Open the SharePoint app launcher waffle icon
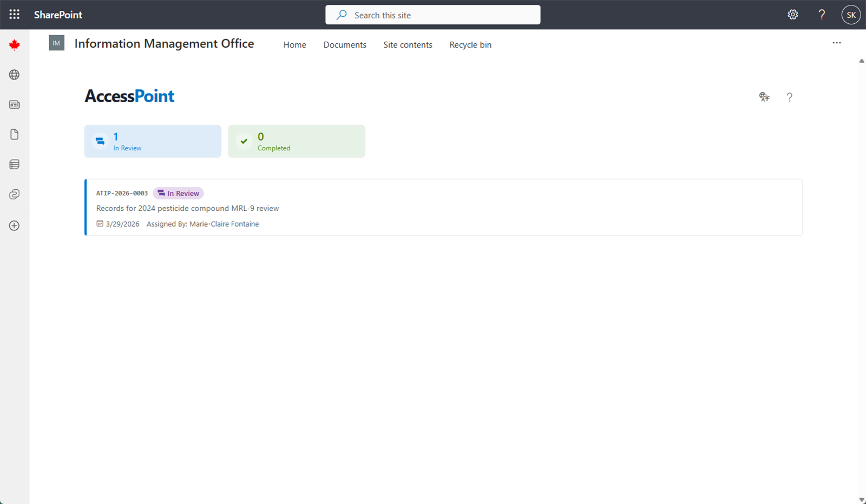Screen dimensions: 866x504 point(14,15)
